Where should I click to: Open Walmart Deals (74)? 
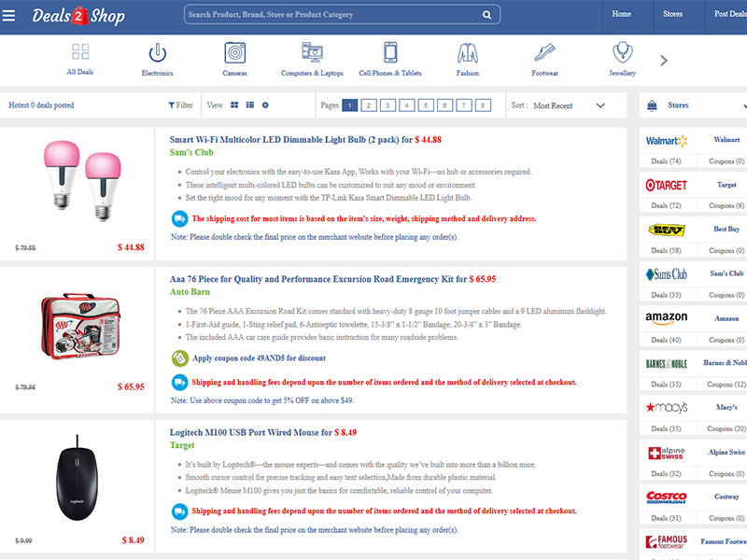[x=666, y=161]
